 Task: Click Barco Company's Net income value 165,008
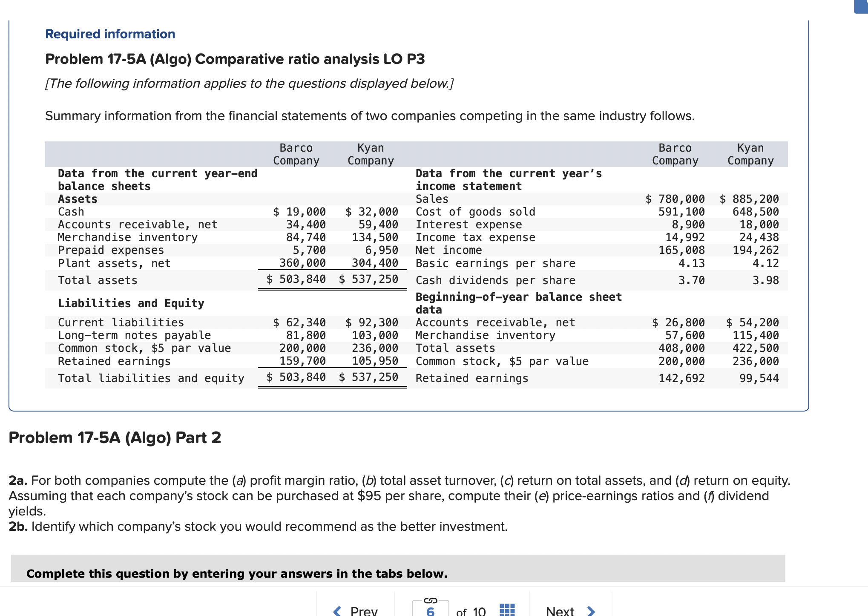pos(681,250)
